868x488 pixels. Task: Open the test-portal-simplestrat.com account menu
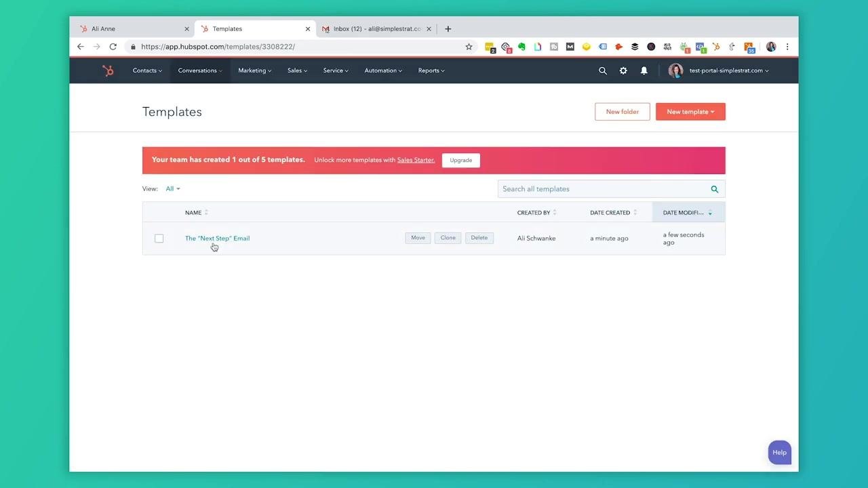coord(729,70)
